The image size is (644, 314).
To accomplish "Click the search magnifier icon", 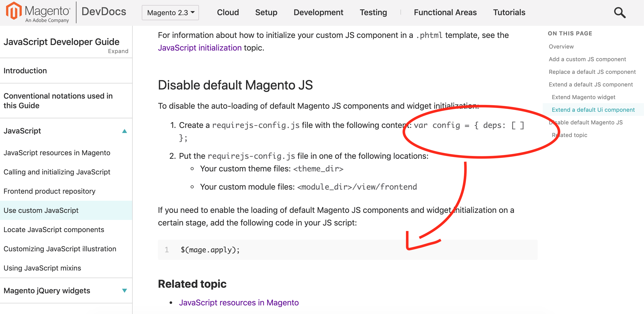I will pos(619,13).
